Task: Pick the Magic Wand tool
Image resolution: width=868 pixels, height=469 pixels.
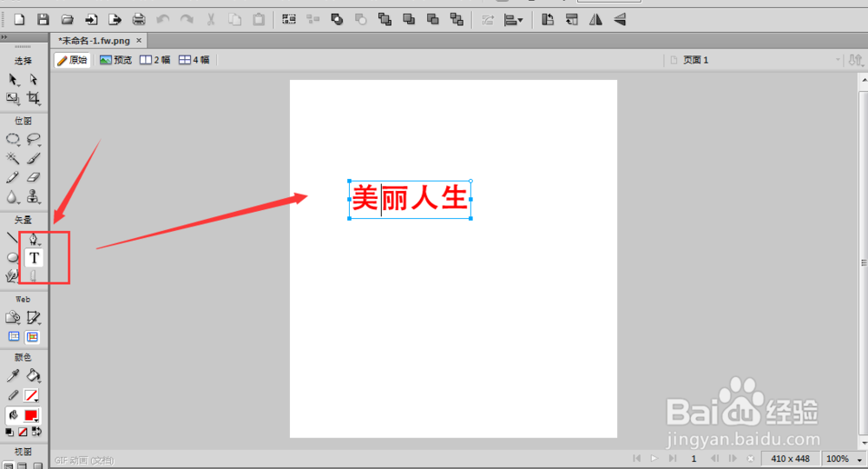Action: tap(13, 158)
